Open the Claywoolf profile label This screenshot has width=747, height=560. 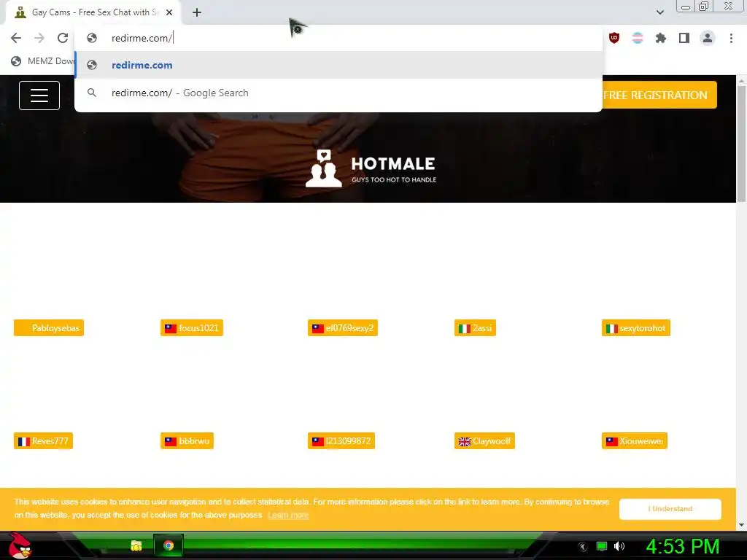click(484, 440)
